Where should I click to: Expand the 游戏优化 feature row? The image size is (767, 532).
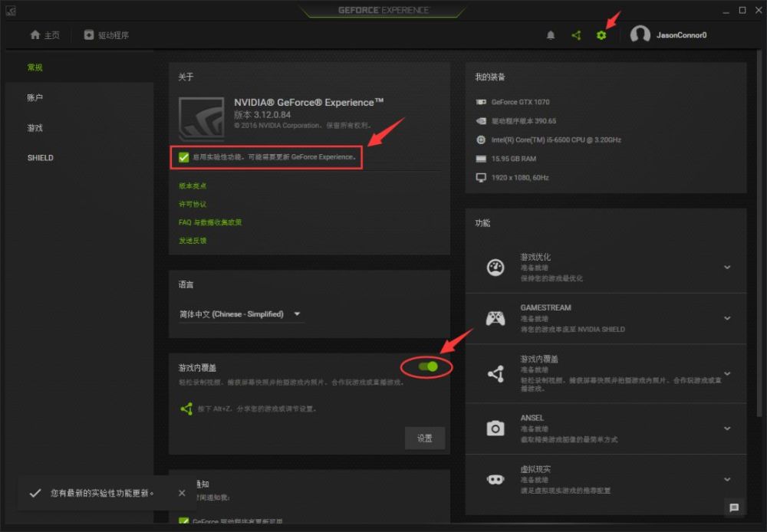727,268
